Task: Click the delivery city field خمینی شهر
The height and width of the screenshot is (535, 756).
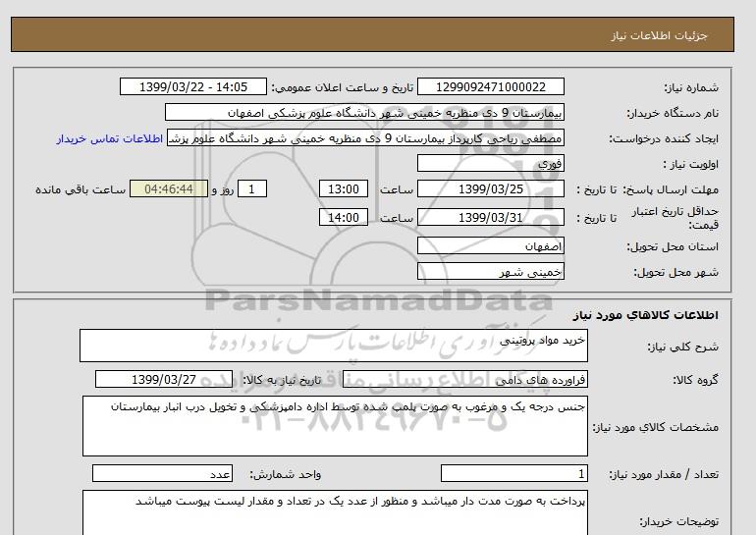Action: [x=490, y=271]
